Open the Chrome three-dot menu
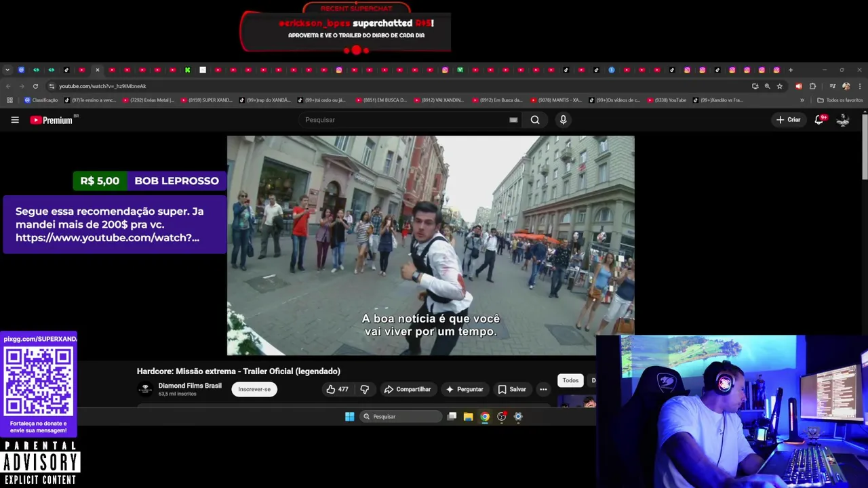Screen dimensions: 868x488 point(860,86)
